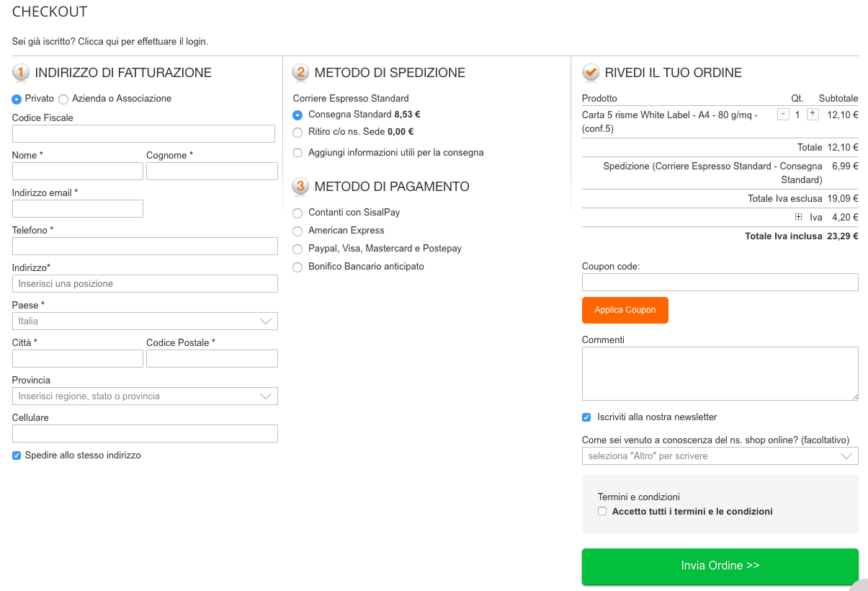Click the Metodo di Spedizione heading
Image resolution: width=868 pixels, height=591 pixels.
pyautogui.click(x=390, y=73)
